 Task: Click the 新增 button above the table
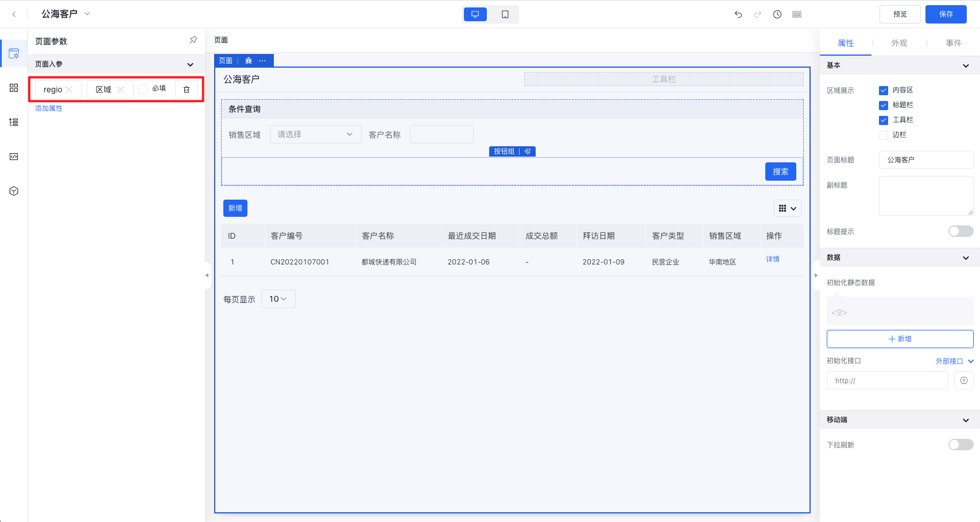pyautogui.click(x=235, y=208)
